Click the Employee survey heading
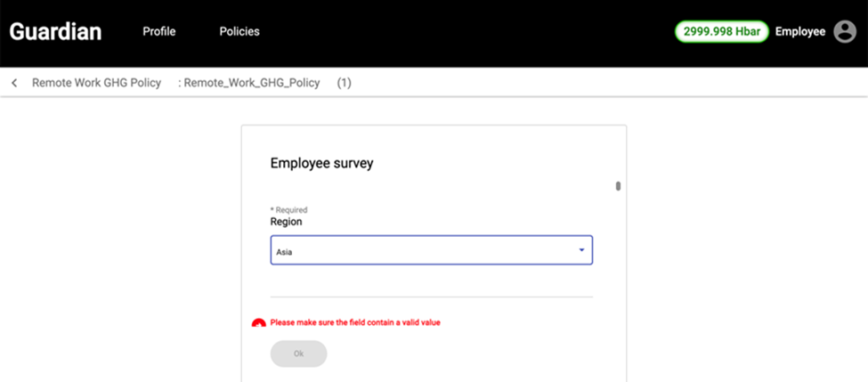This screenshot has width=868, height=382. tap(321, 163)
